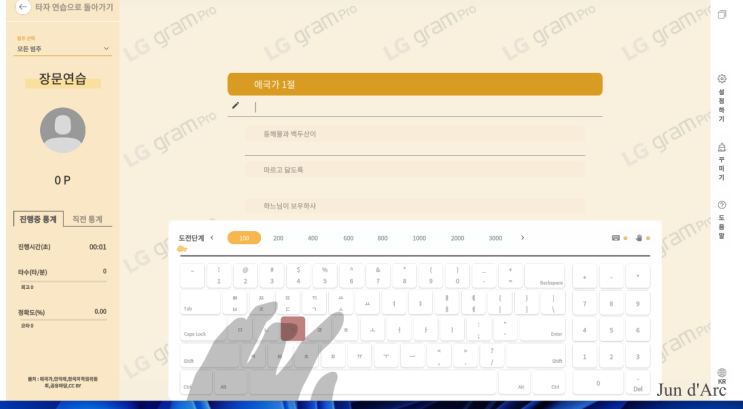Click the 0 P points label
The height and width of the screenshot is (409, 743).
click(63, 180)
